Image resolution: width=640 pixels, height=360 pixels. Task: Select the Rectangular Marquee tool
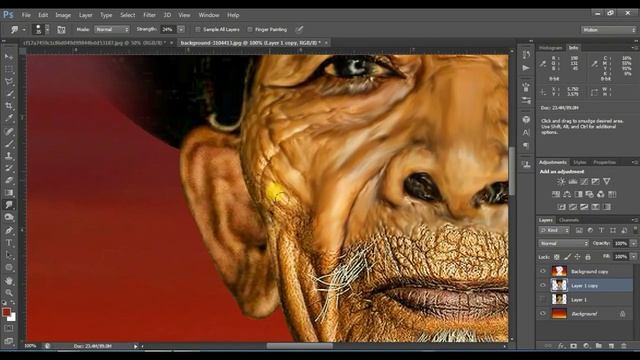(x=9, y=69)
